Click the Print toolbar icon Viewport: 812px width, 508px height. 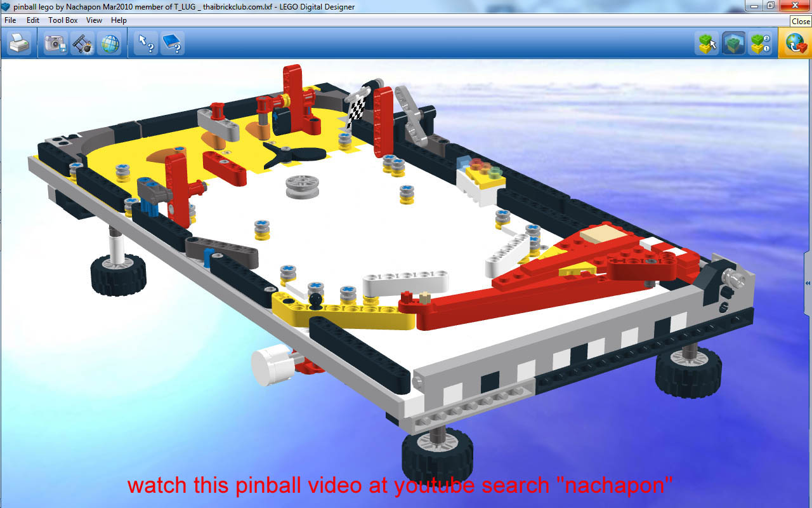[x=19, y=43]
